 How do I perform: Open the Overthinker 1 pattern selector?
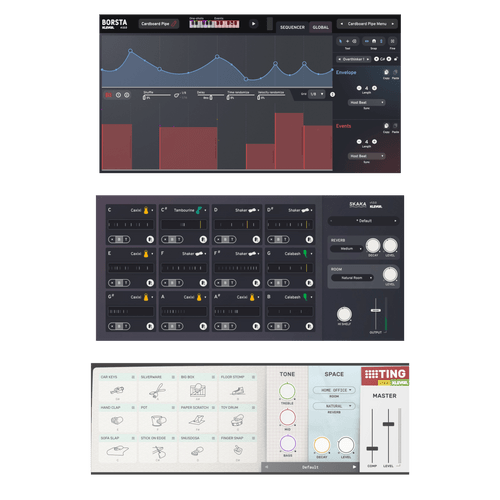coord(354,59)
